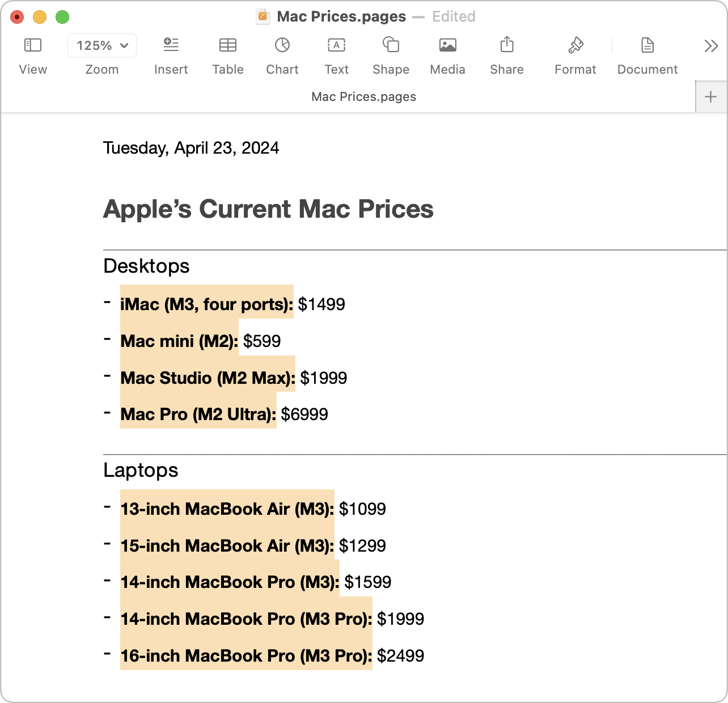Click the highlighted Mac Studio (M2 Max) text
The image size is (728, 703).
pyautogui.click(x=208, y=378)
